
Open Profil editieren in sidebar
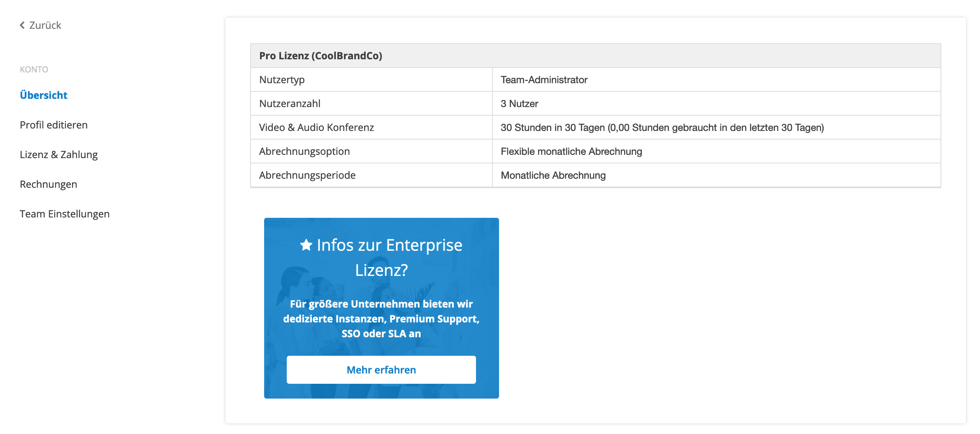(53, 125)
